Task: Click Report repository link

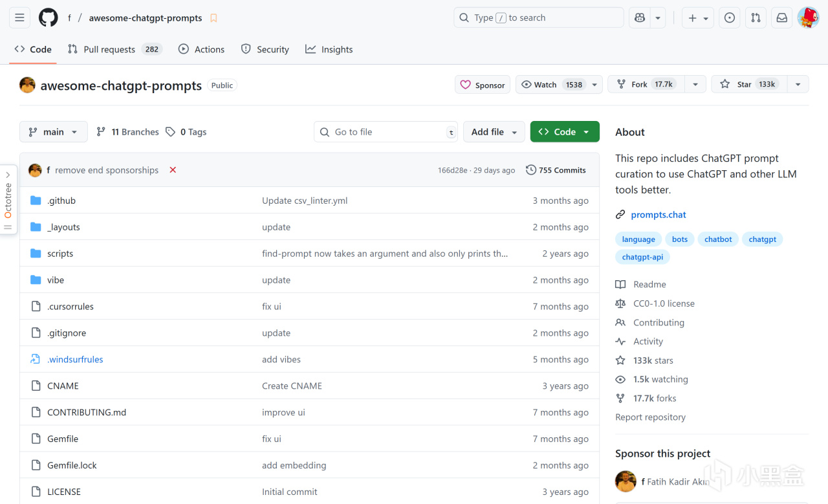Action: click(650, 417)
